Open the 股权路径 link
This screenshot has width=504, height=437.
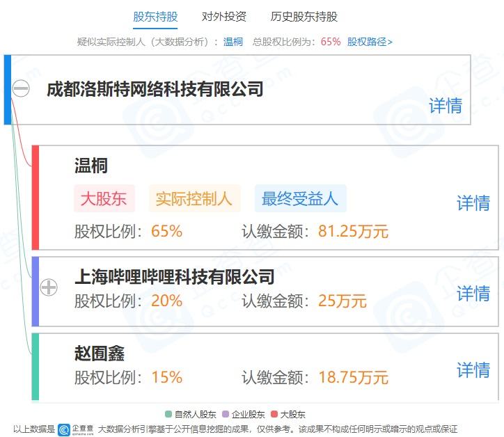(x=370, y=42)
